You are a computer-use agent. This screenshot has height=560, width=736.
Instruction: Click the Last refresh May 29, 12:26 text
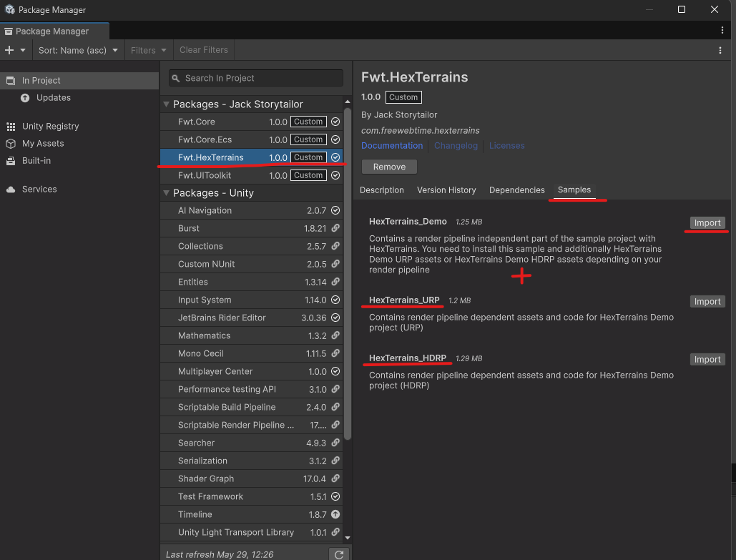pyautogui.click(x=219, y=554)
